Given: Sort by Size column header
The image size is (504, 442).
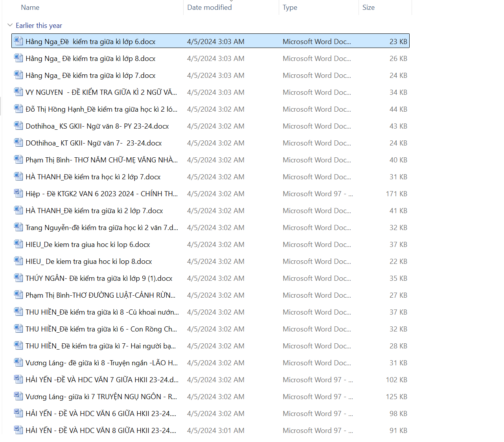Looking at the screenshot, I should pyautogui.click(x=368, y=7).
